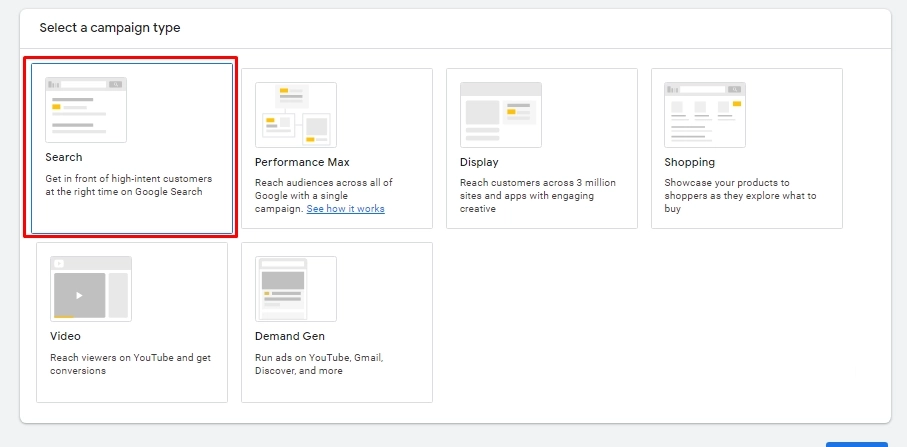
Task: Click the 'Display' card title
Action: tap(479, 162)
